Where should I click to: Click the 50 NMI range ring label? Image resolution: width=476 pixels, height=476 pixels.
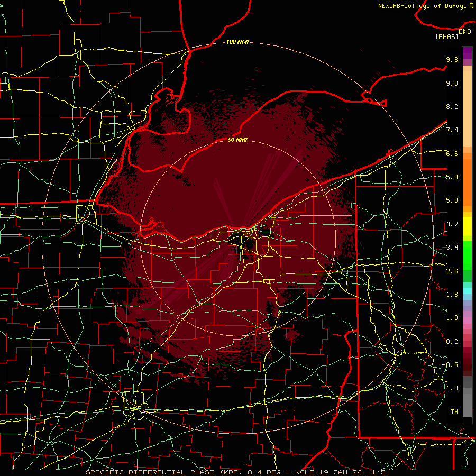[237, 140]
